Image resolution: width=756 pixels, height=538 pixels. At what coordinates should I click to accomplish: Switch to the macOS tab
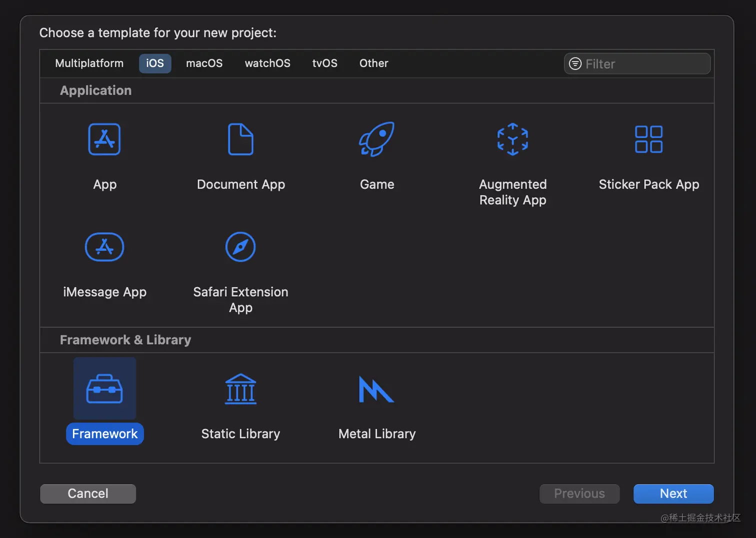[x=204, y=63]
